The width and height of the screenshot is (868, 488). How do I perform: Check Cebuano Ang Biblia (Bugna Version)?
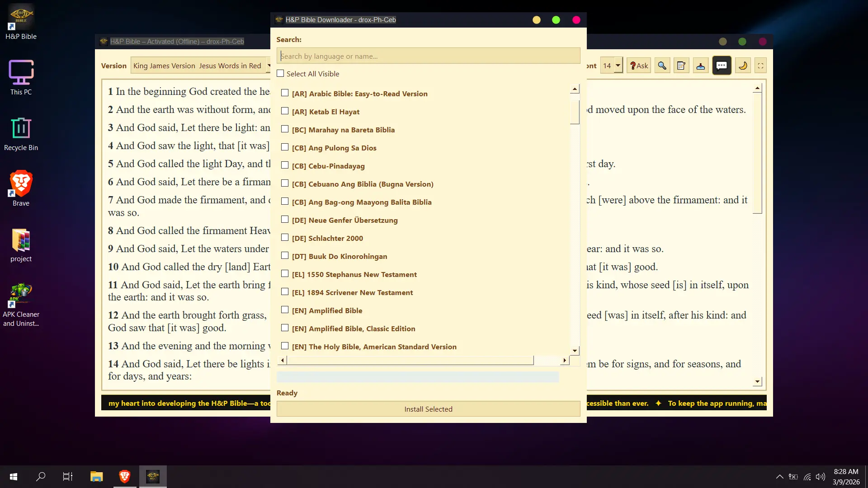point(285,183)
